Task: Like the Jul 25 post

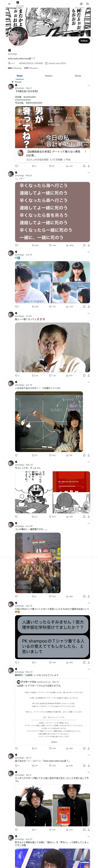Action: coord(50,375)
